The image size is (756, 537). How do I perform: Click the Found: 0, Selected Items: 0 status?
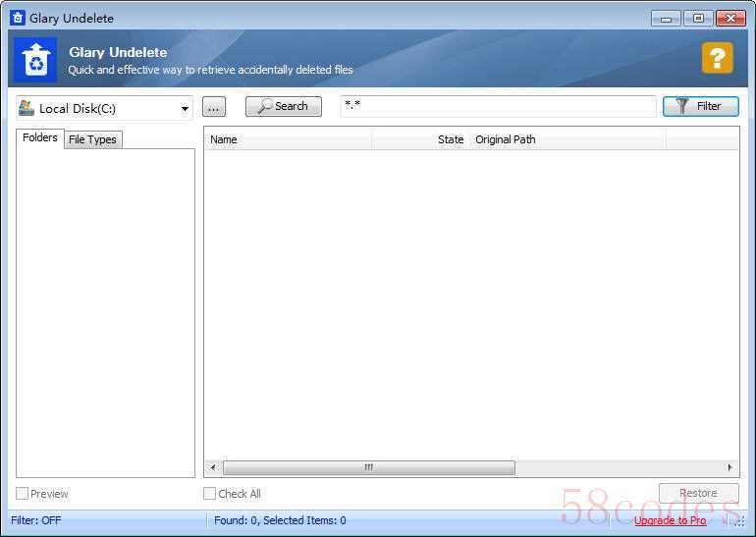(x=280, y=520)
